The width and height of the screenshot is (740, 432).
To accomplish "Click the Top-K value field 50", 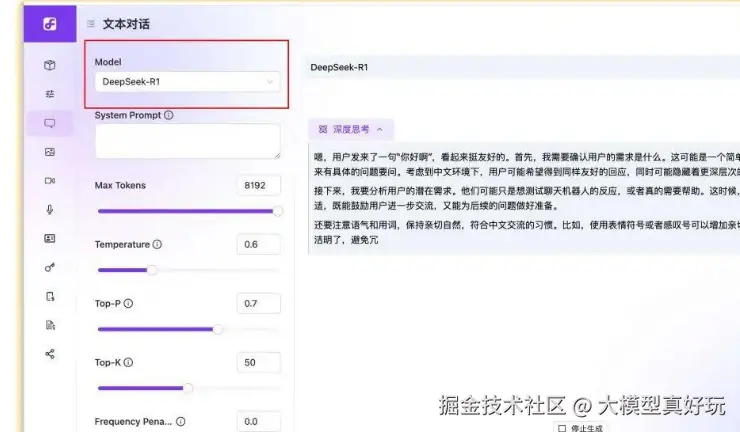I will pos(259,362).
